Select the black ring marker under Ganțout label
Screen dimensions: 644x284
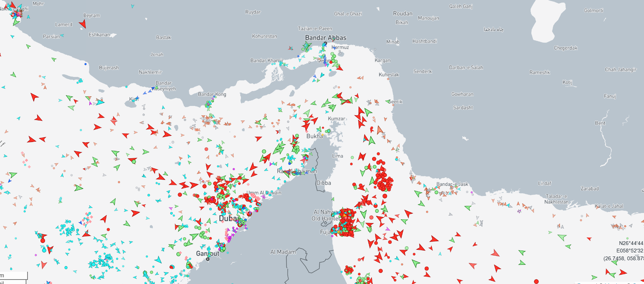pyautogui.click(x=207, y=259)
